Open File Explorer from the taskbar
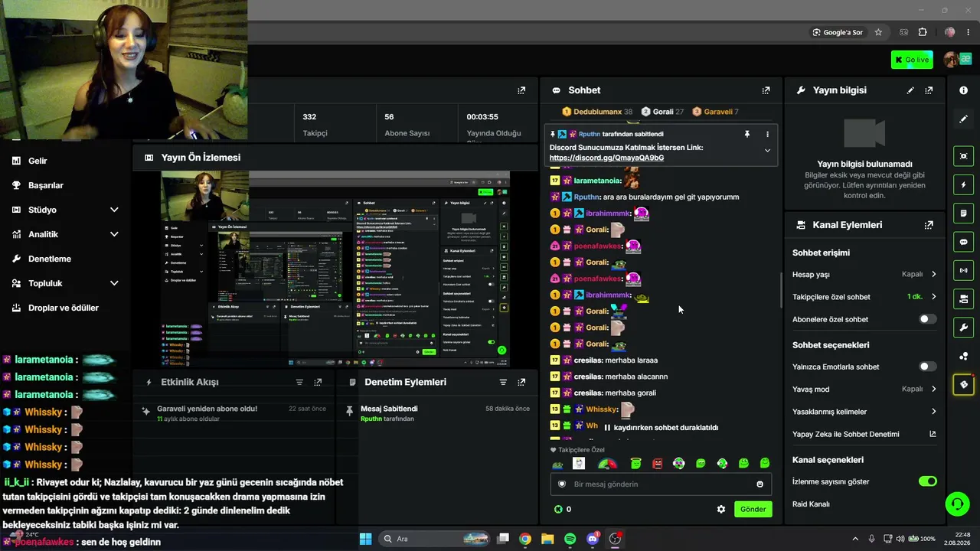The height and width of the screenshot is (551, 980). coord(547,539)
